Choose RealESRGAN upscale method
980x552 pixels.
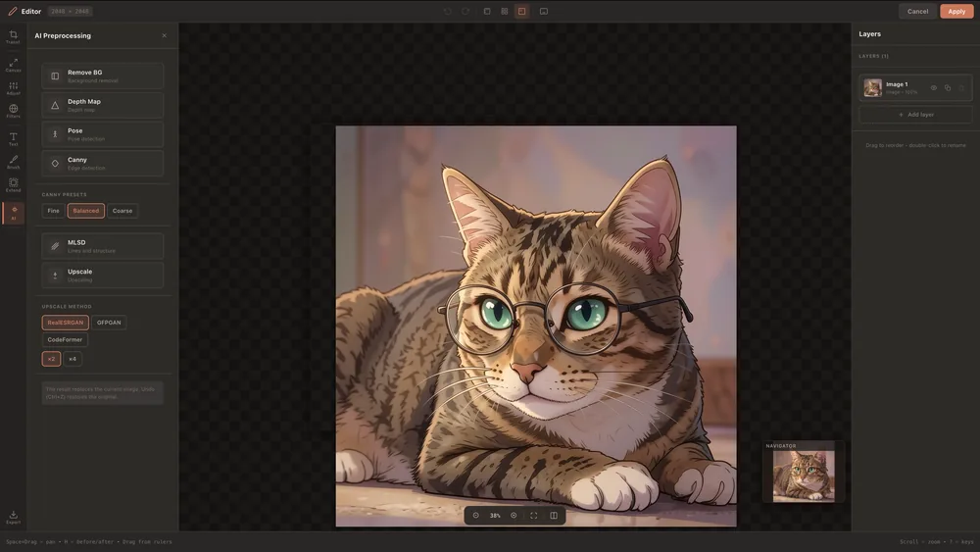pos(65,323)
